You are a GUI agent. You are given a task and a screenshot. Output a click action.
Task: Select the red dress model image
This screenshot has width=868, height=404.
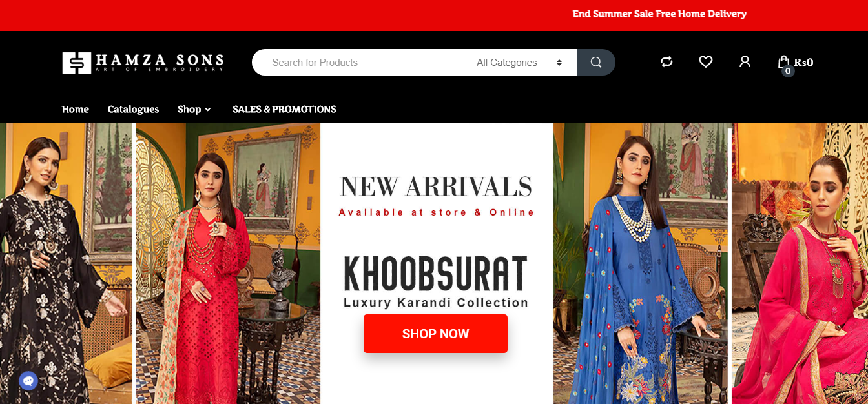(228, 263)
